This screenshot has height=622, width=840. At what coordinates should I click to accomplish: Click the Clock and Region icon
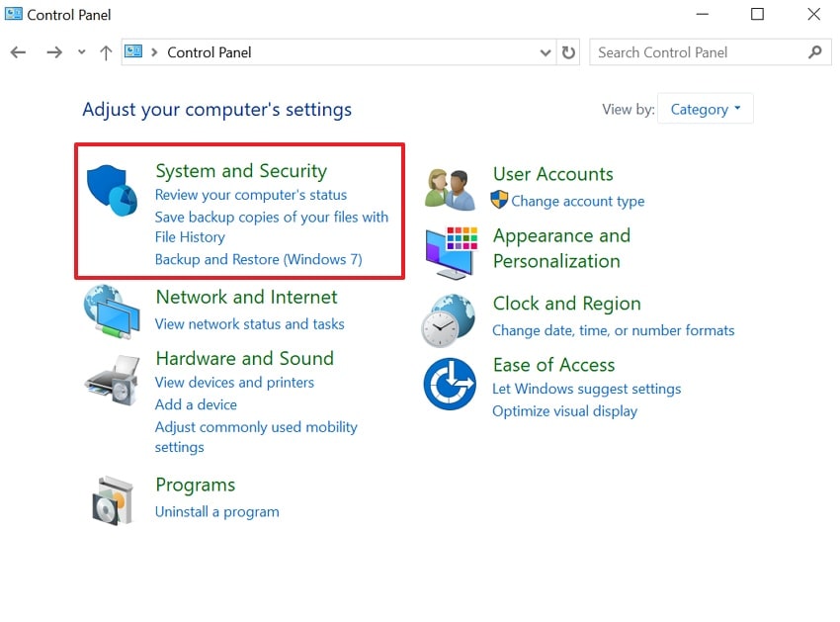pyautogui.click(x=451, y=319)
